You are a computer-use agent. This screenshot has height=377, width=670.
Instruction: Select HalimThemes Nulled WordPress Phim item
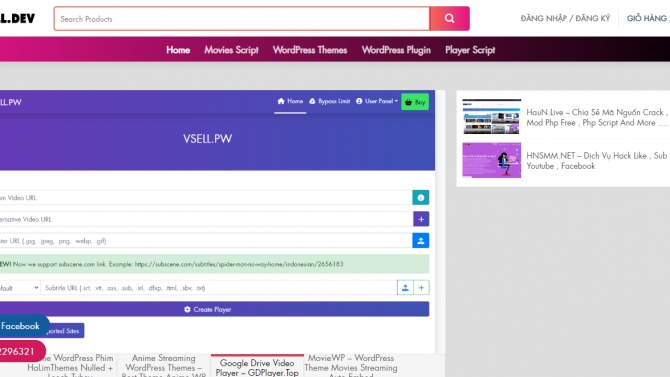[70, 366]
